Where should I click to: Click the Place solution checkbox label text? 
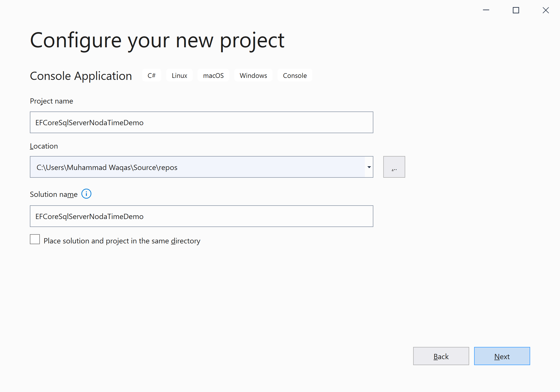[x=122, y=241]
